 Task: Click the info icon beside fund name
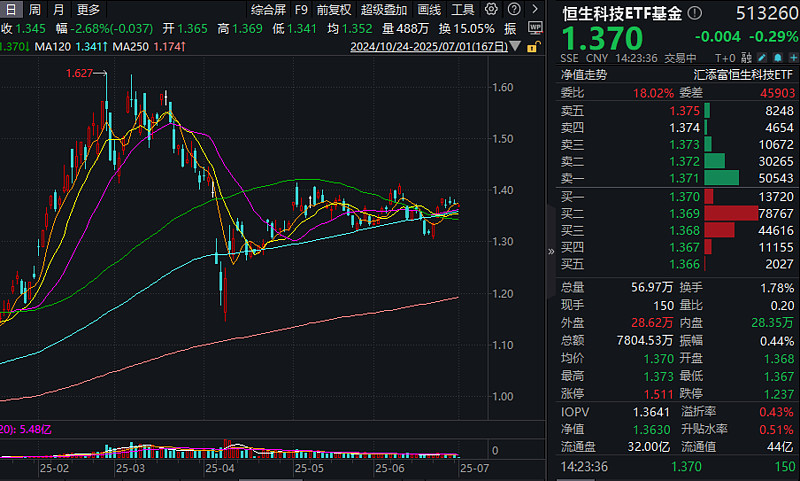pyautogui.click(x=695, y=14)
